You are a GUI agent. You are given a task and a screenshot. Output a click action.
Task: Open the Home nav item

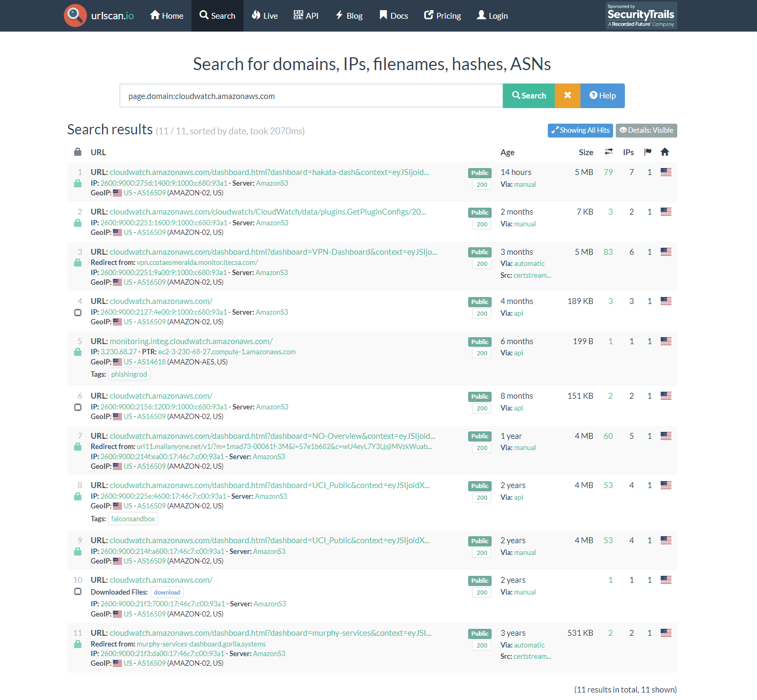pos(167,16)
